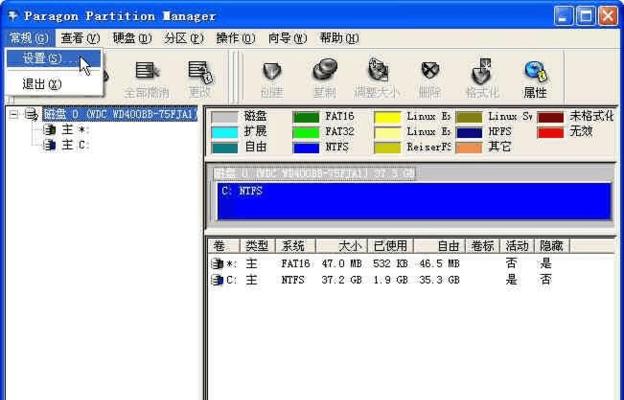Click the hard disk icon in tree
The width and height of the screenshot is (624, 400).
click(x=31, y=115)
